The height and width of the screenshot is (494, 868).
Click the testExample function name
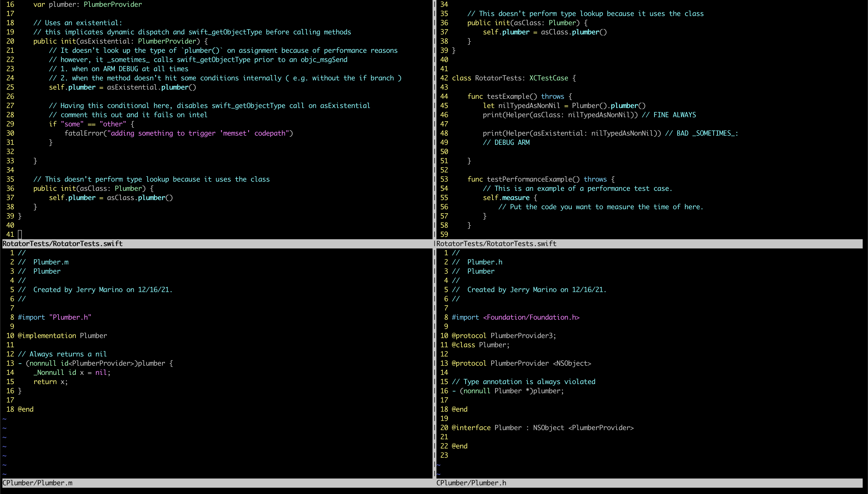click(x=508, y=96)
